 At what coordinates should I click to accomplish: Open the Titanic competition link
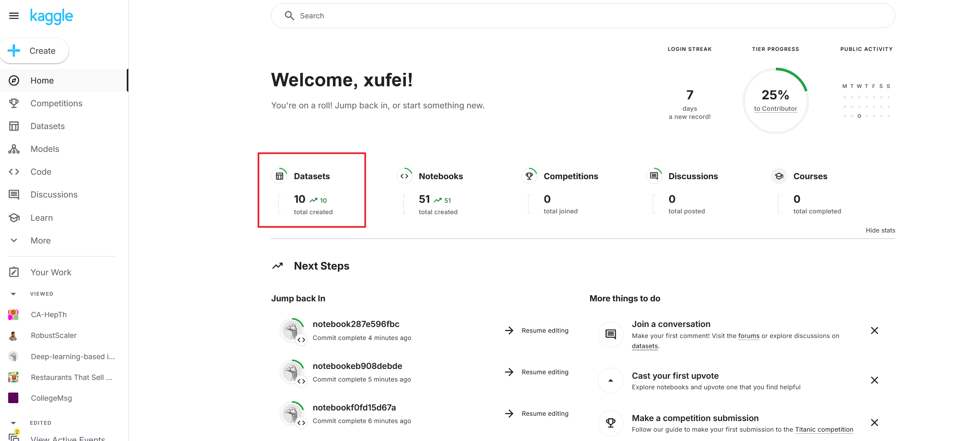(824, 430)
